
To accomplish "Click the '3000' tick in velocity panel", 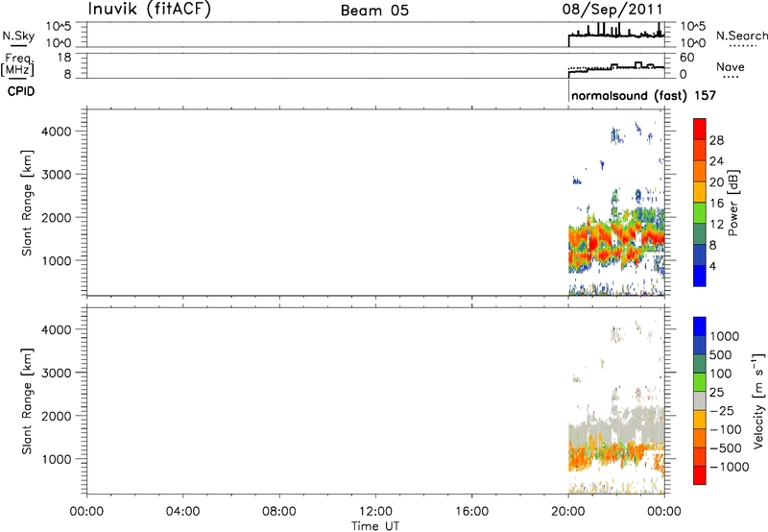I will pyautogui.click(x=57, y=373).
